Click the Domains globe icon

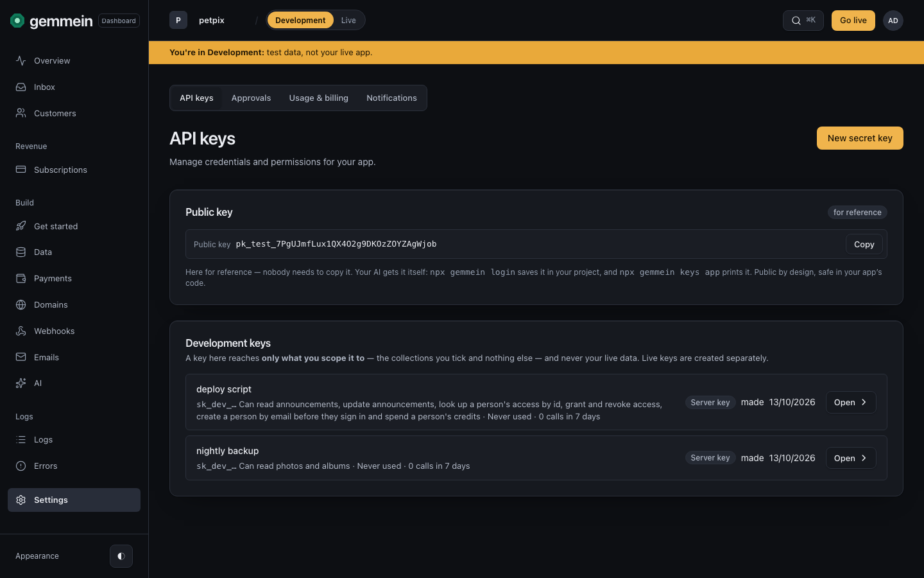[x=21, y=304]
